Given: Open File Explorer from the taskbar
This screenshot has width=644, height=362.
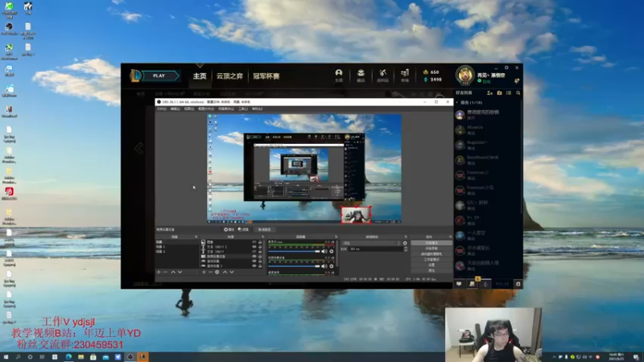Looking at the screenshot, I should (80, 357).
